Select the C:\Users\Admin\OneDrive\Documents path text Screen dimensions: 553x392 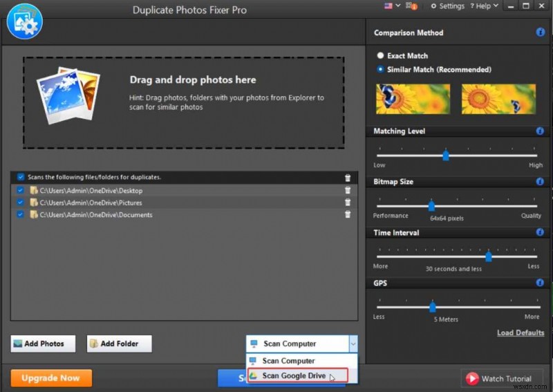pos(96,215)
